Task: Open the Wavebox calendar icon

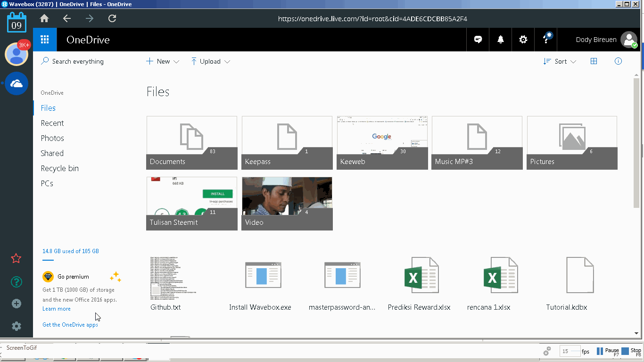Action: [x=17, y=23]
